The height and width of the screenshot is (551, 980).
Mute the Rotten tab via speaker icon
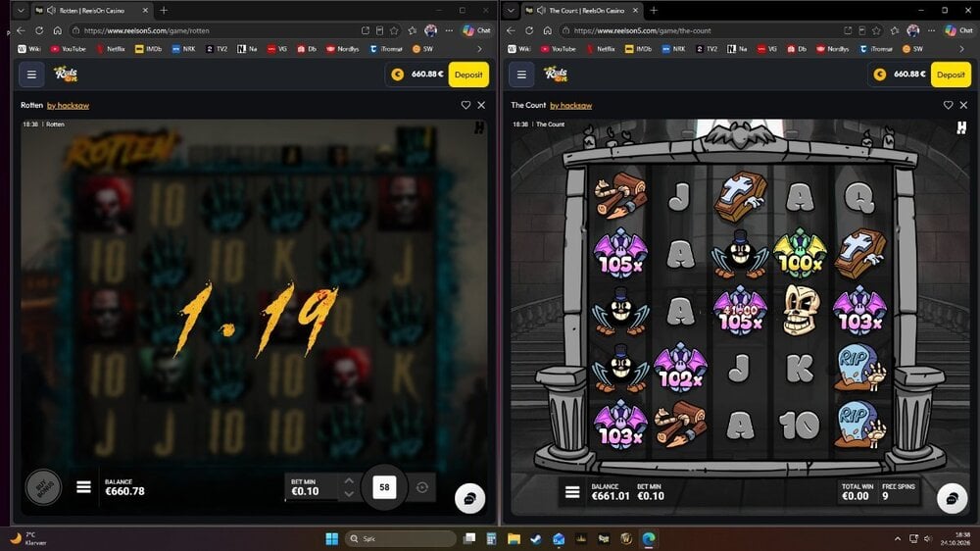pos(51,11)
